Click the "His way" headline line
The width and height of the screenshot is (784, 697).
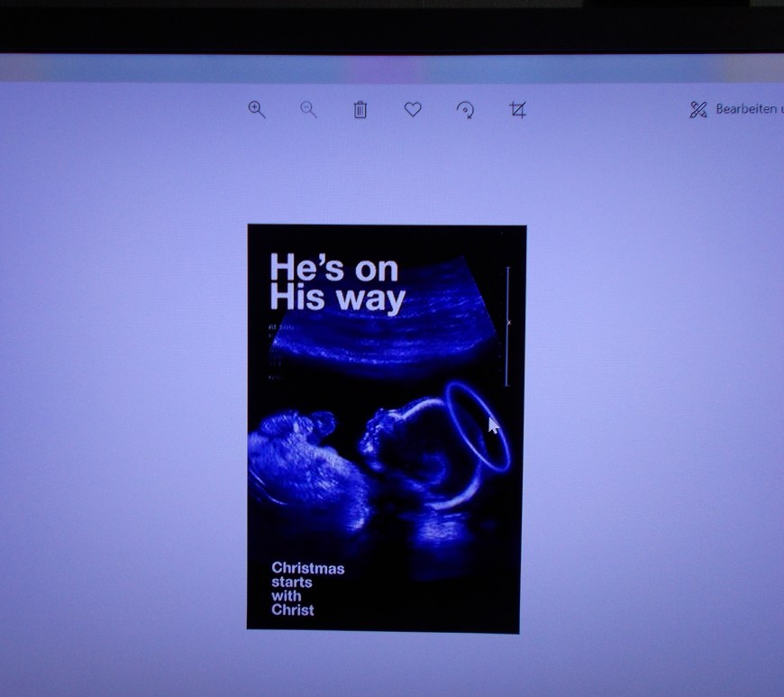tap(337, 298)
